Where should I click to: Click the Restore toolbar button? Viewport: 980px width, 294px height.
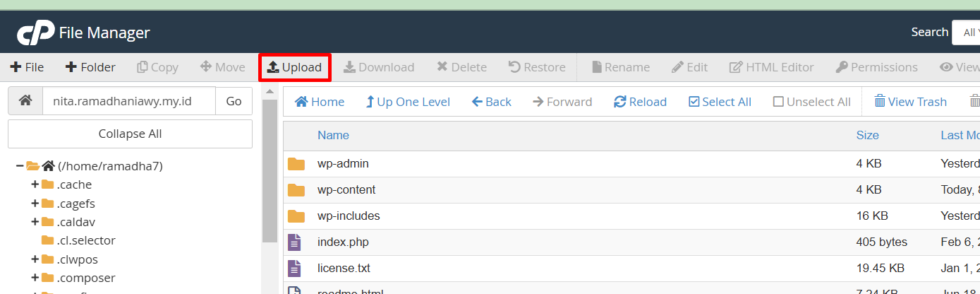pos(537,67)
